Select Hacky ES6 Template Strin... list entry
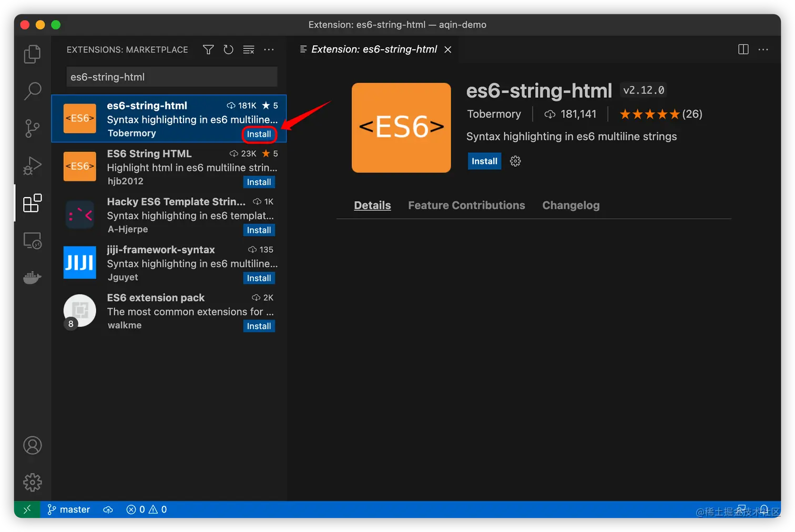 [x=169, y=215]
